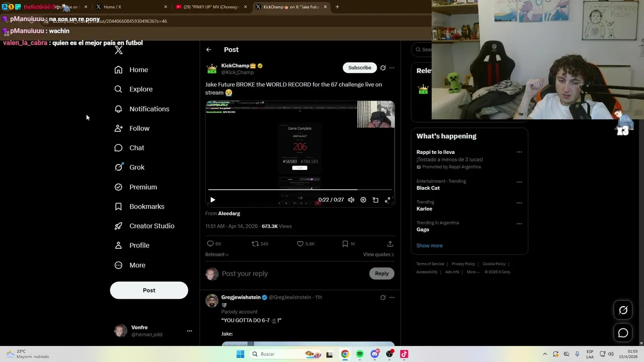Viewport: 644px width, 362px height.
Task: Click the share icon on the post
Action: point(390,243)
